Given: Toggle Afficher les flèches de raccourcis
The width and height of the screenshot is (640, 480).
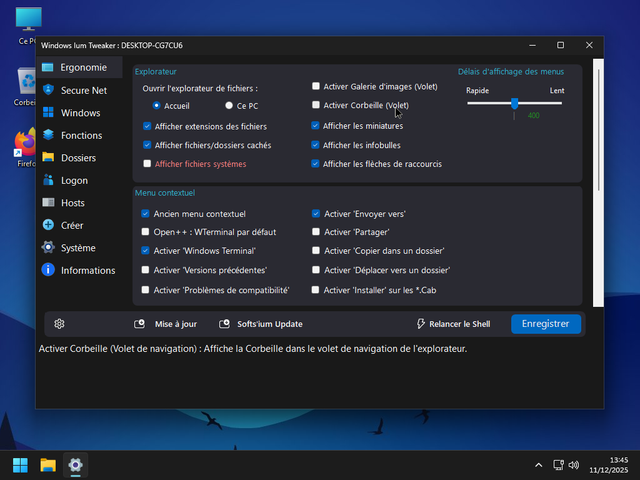Looking at the screenshot, I should pyautogui.click(x=315, y=164).
